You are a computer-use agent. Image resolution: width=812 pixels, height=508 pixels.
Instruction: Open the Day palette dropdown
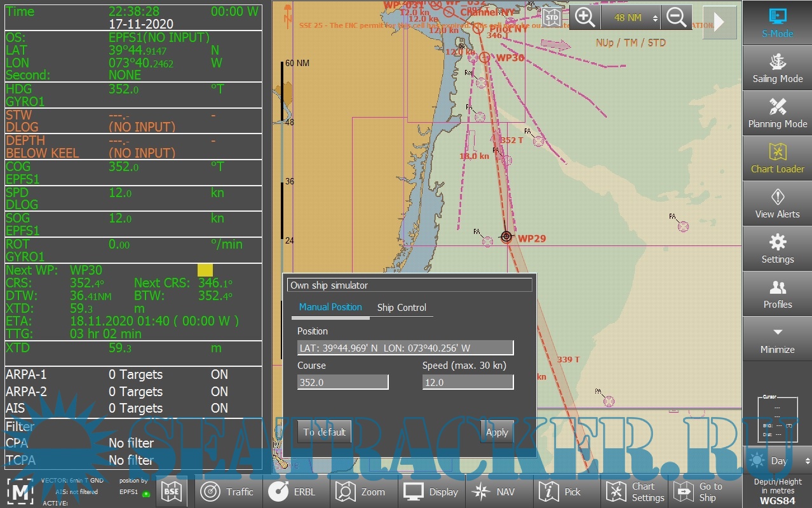click(x=779, y=461)
